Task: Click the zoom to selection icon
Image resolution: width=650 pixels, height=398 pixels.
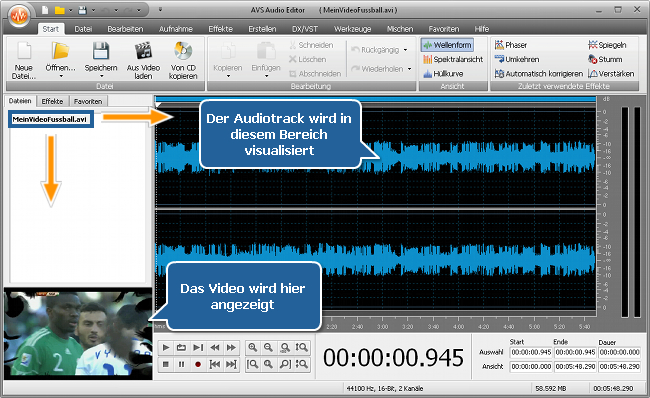Action: [268, 364]
